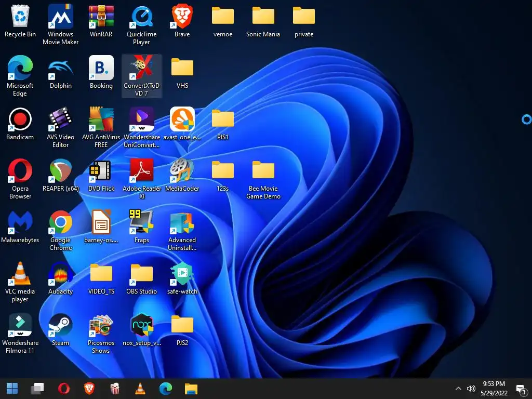The width and height of the screenshot is (532, 399).
Task: Select the Bandicam shortcut
Action: pyautogui.click(x=20, y=124)
